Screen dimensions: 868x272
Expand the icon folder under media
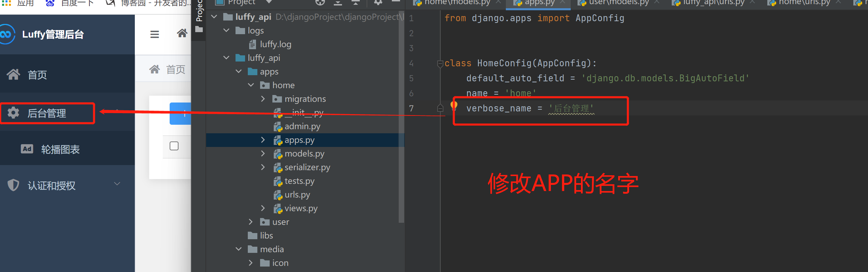[x=251, y=263]
